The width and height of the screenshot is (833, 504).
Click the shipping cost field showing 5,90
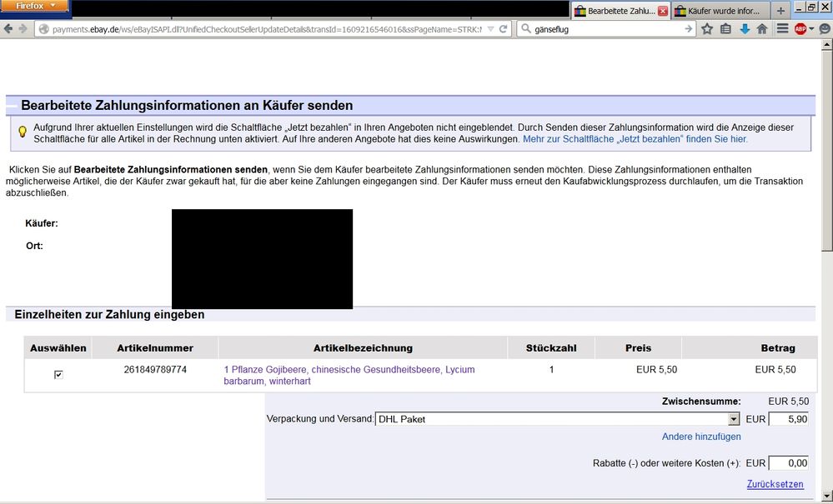click(x=788, y=420)
